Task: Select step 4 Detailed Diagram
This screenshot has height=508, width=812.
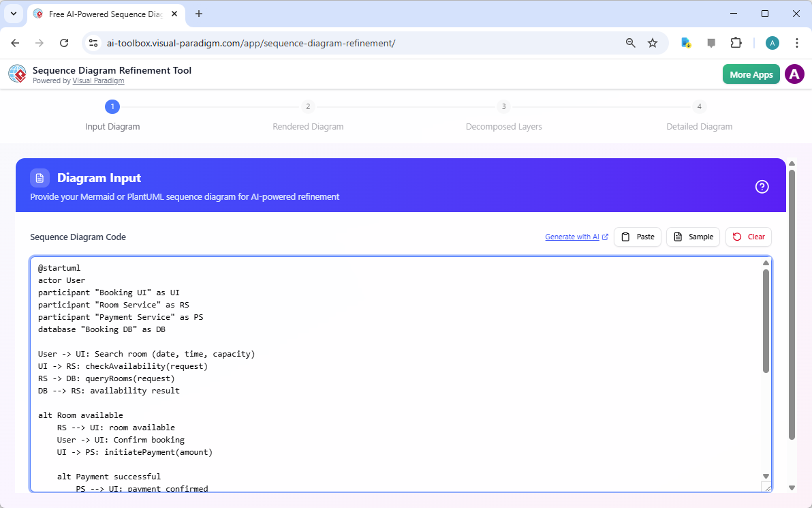Action: point(699,106)
